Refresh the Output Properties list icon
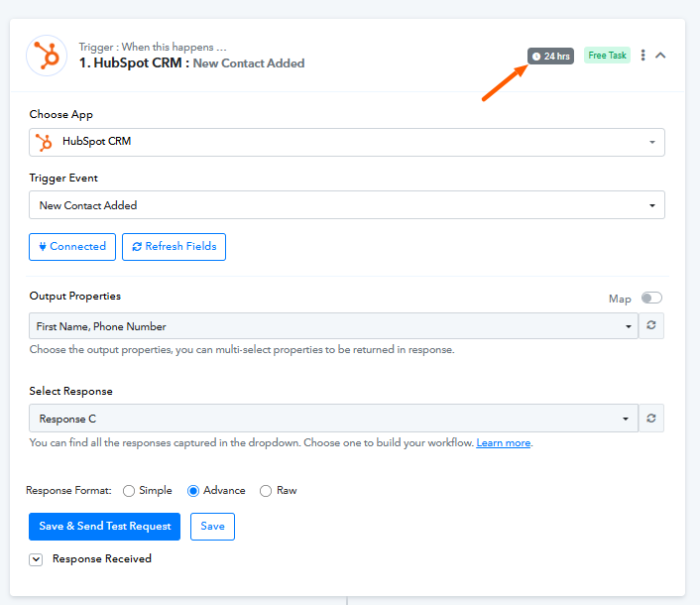 tap(651, 326)
